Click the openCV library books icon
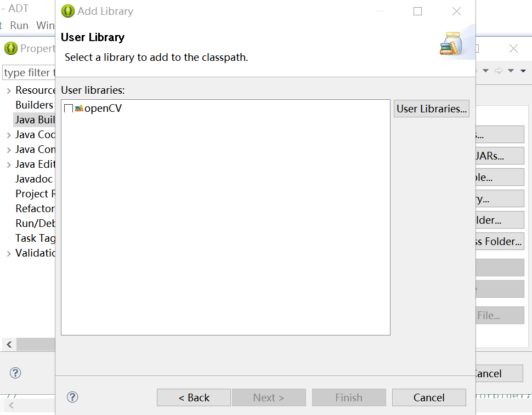 (79, 109)
